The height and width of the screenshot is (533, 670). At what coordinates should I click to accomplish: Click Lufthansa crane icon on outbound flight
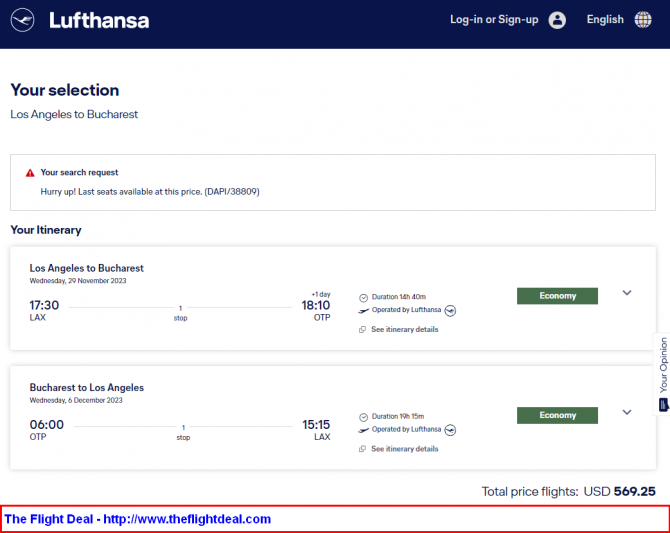[x=450, y=311]
